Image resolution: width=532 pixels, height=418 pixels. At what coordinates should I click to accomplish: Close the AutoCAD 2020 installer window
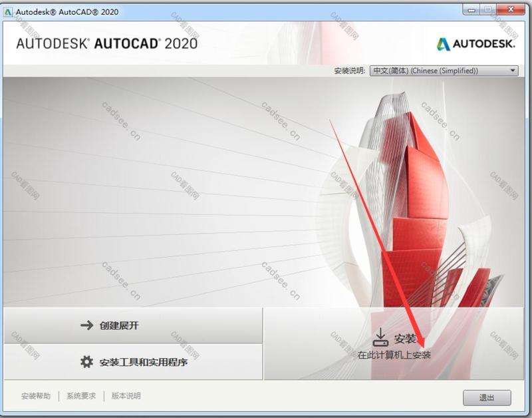[x=511, y=9]
